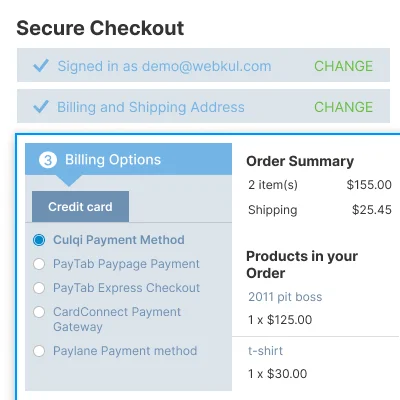Screen dimensions: 400x400
Task: Change the signed-in account
Action: [x=343, y=66]
